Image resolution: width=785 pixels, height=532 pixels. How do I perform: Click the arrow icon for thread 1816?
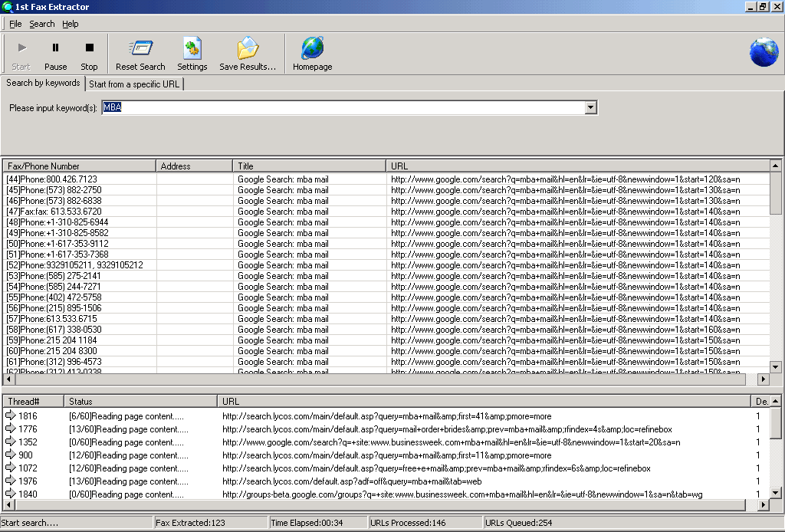coord(11,416)
